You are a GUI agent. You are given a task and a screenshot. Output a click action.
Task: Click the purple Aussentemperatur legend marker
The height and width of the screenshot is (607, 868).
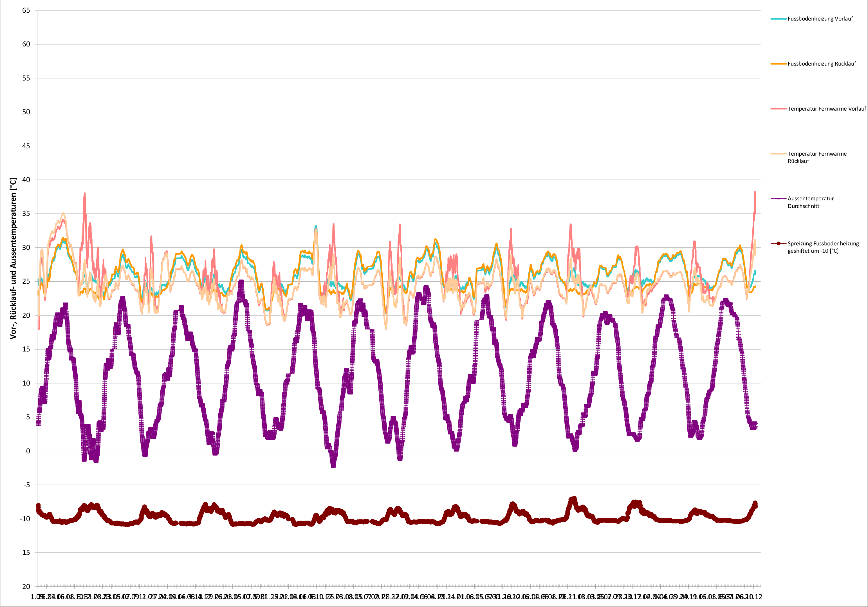click(779, 199)
